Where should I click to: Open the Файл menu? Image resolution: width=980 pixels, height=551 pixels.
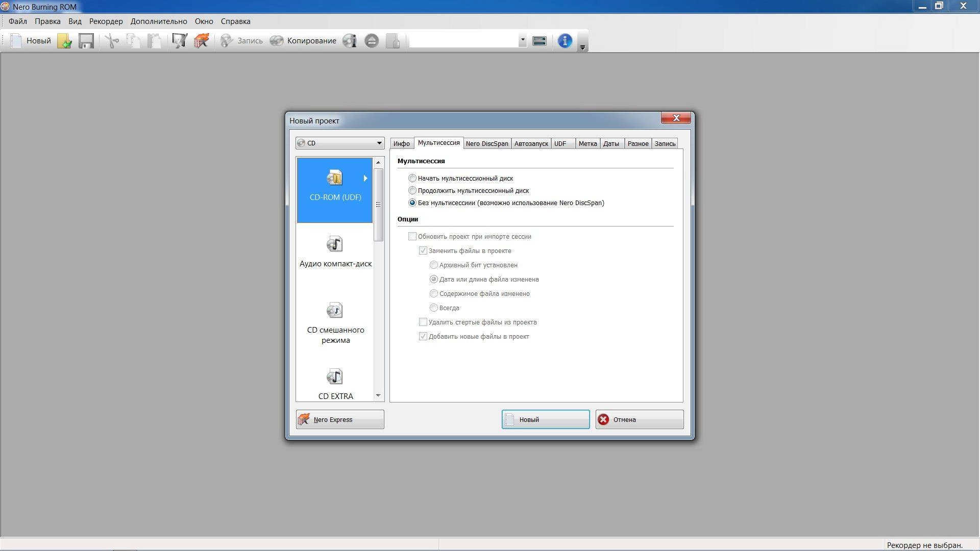click(x=18, y=21)
